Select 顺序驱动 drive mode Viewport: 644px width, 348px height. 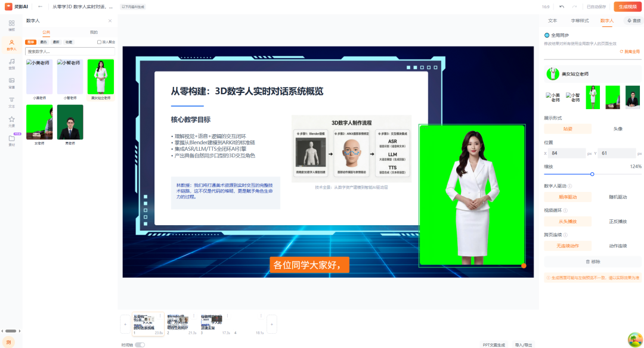pos(568,197)
